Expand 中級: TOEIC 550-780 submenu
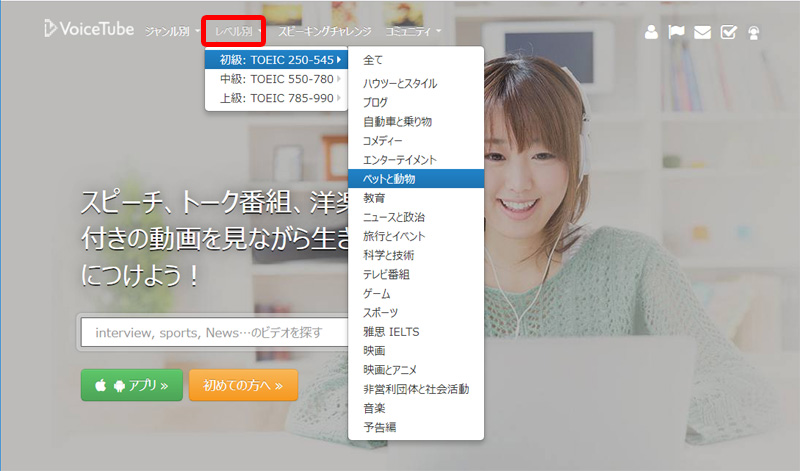800x471 pixels. 274,79
